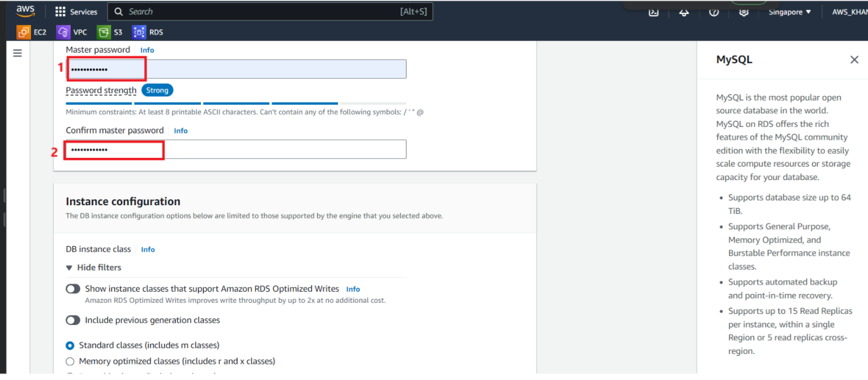Open Info link next to Confirm master password
Screen dimensions: 868x380
coord(180,131)
